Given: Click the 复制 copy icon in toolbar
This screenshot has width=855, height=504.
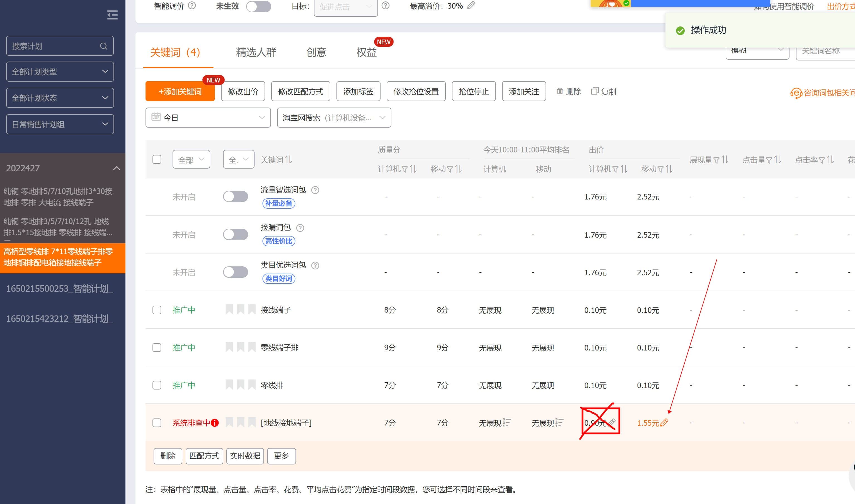Looking at the screenshot, I should 594,91.
